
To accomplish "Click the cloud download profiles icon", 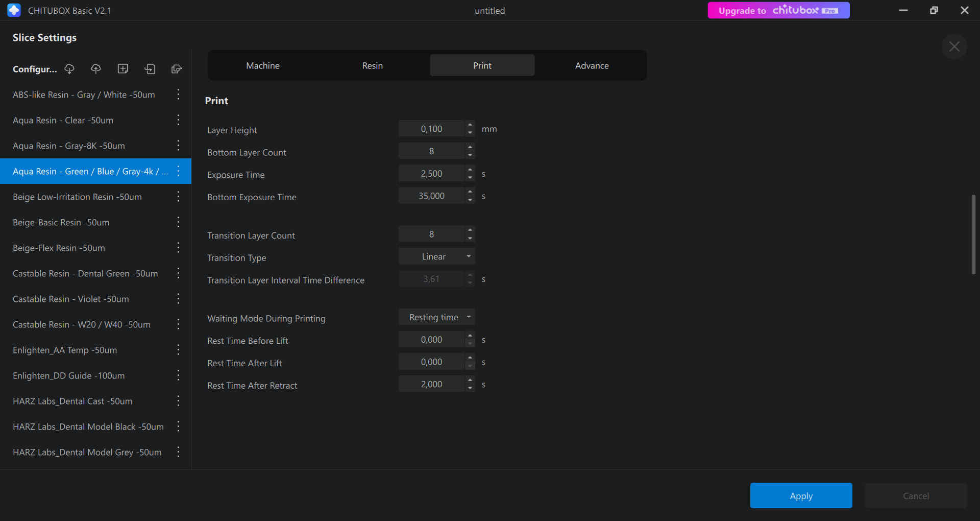I will point(69,69).
